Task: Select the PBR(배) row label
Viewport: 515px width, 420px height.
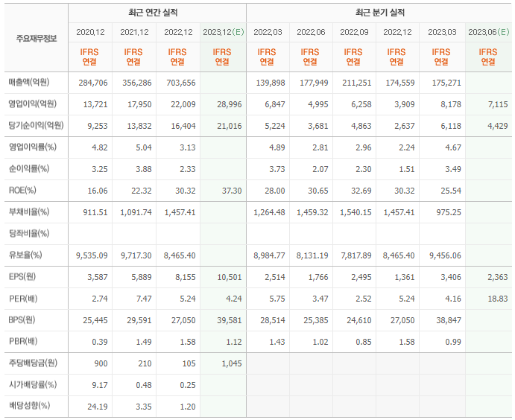Action: tap(23, 342)
